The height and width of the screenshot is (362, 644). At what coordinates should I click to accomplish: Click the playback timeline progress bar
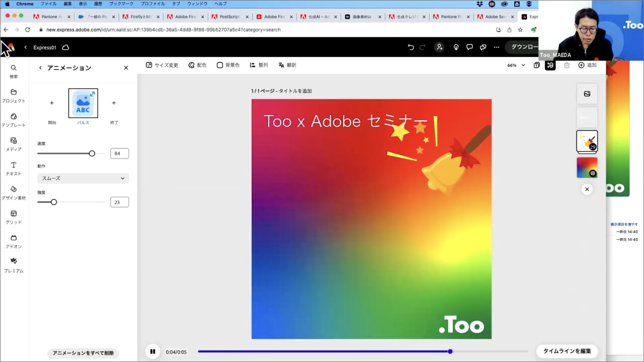click(x=363, y=351)
